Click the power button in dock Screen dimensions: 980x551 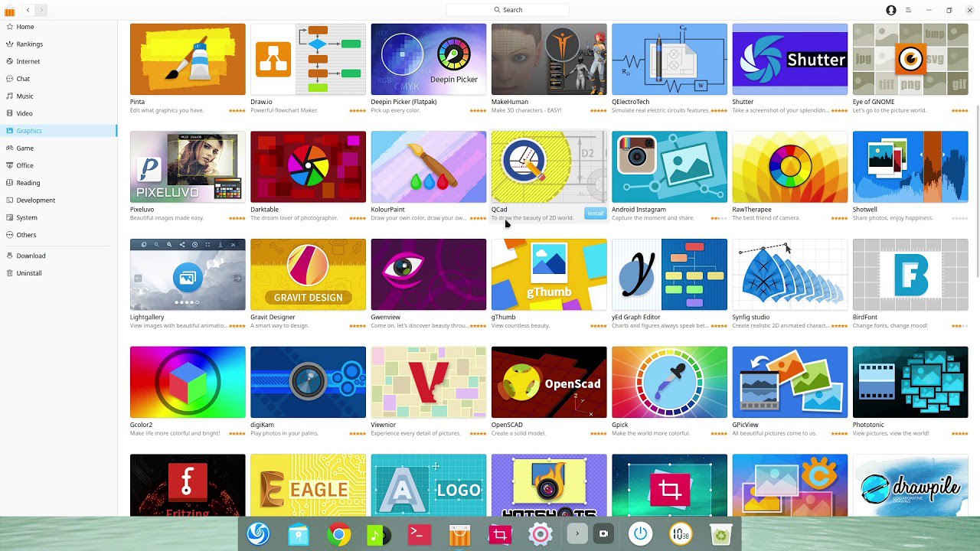pyautogui.click(x=641, y=534)
